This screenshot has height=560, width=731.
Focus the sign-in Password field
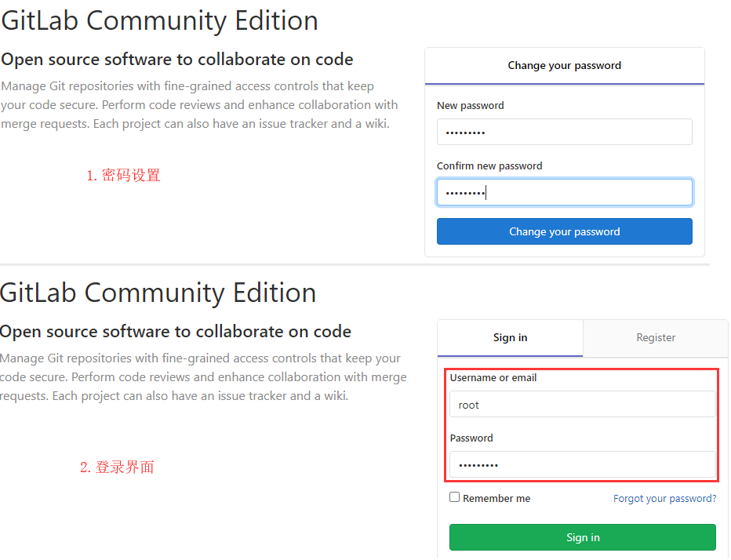[582, 465]
